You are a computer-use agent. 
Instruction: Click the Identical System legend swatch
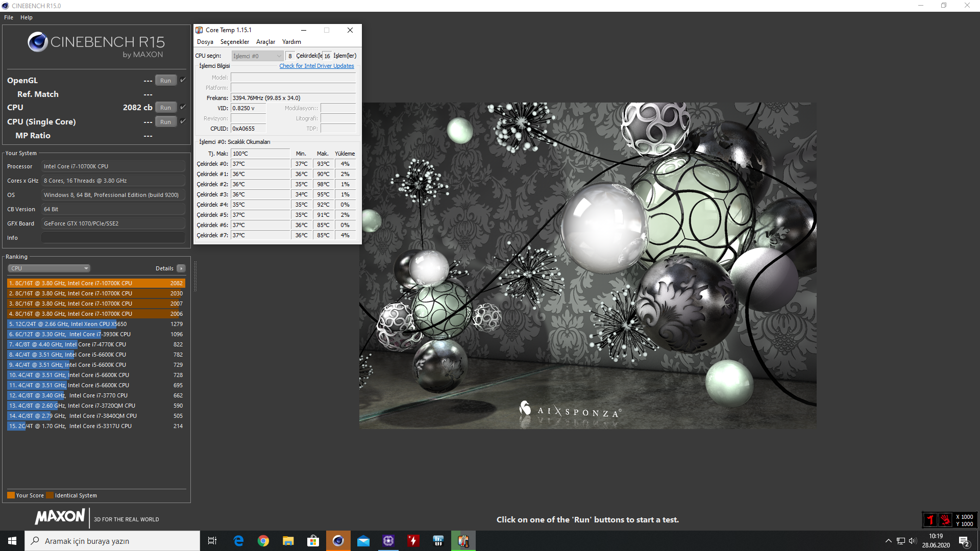coord(50,495)
